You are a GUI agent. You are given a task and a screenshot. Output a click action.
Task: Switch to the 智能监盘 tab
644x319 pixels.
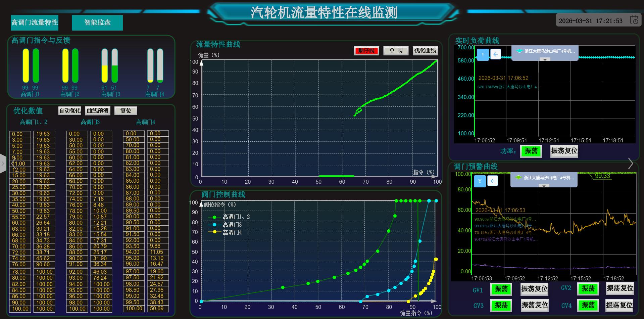pos(97,22)
